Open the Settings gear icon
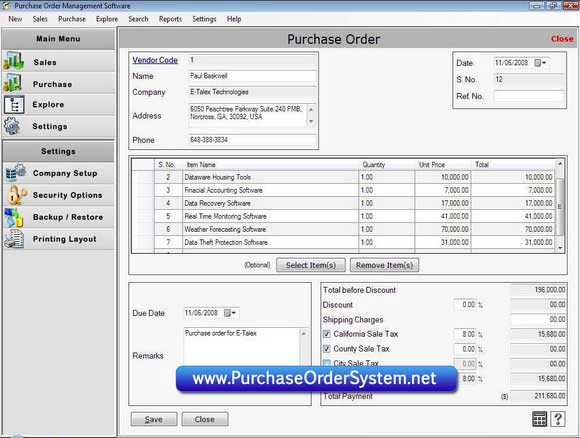This screenshot has width=580, height=438. tap(12, 126)
